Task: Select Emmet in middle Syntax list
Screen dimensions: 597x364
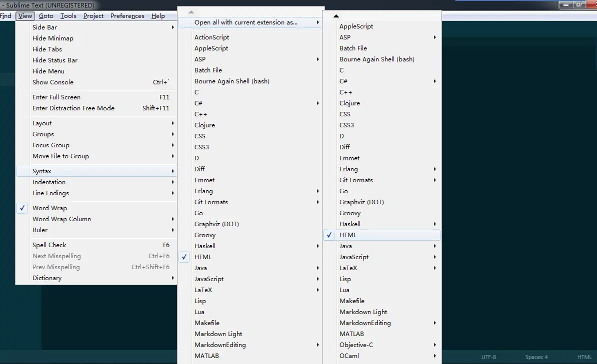Action: [250, 180]
